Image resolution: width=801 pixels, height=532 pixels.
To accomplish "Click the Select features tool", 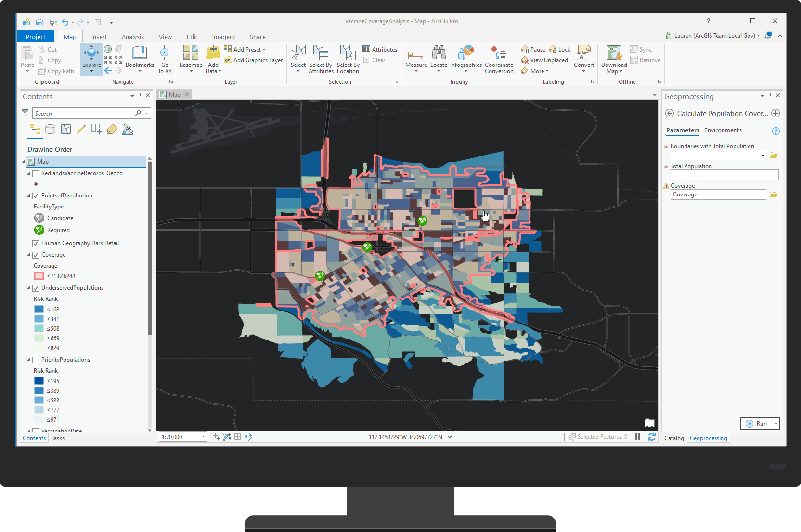I will tap(298, 59).
